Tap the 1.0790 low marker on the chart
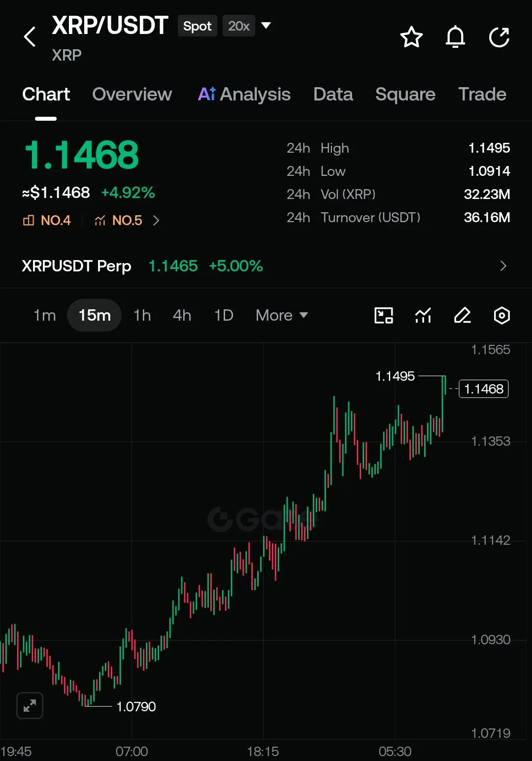 pos(136,706)
